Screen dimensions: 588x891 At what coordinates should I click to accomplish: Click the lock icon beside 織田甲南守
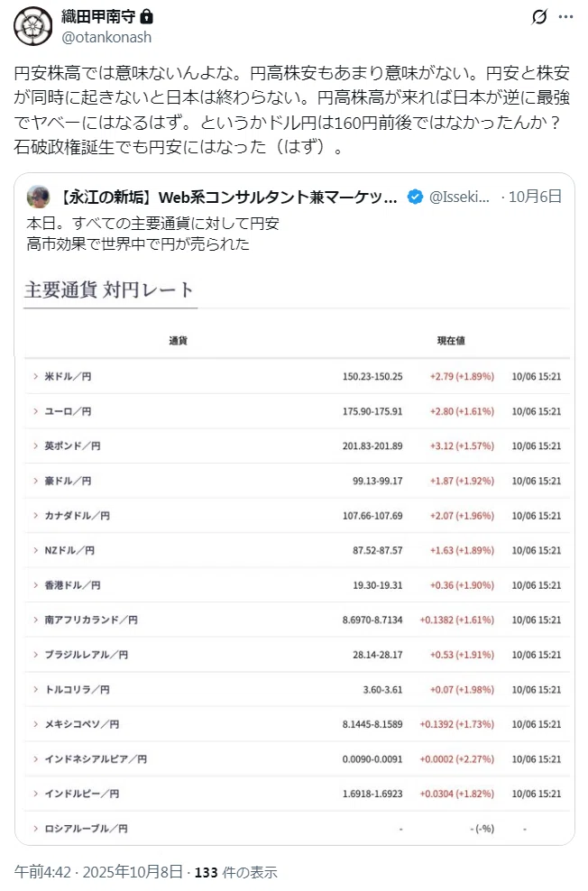[x=147, y=16]
